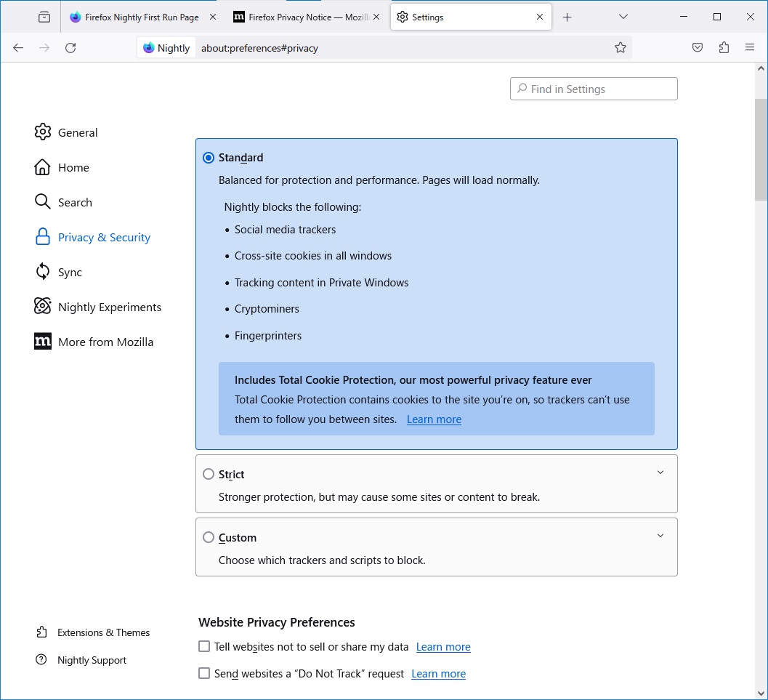768x700 pixels.
Task: Click the scrollbar down arrow
Action: coord(761,693)
